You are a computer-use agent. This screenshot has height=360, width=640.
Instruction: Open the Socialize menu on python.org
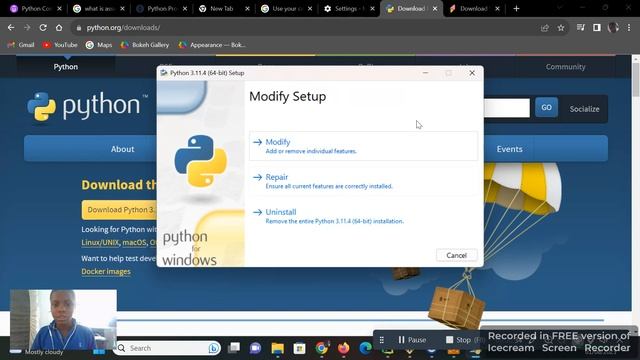coord(584,109)
